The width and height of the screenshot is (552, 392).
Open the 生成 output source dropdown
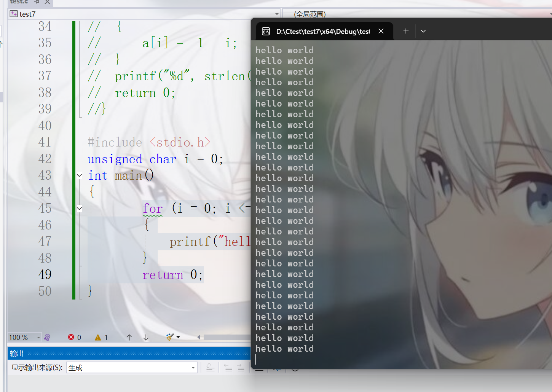[x=132, y=368]
